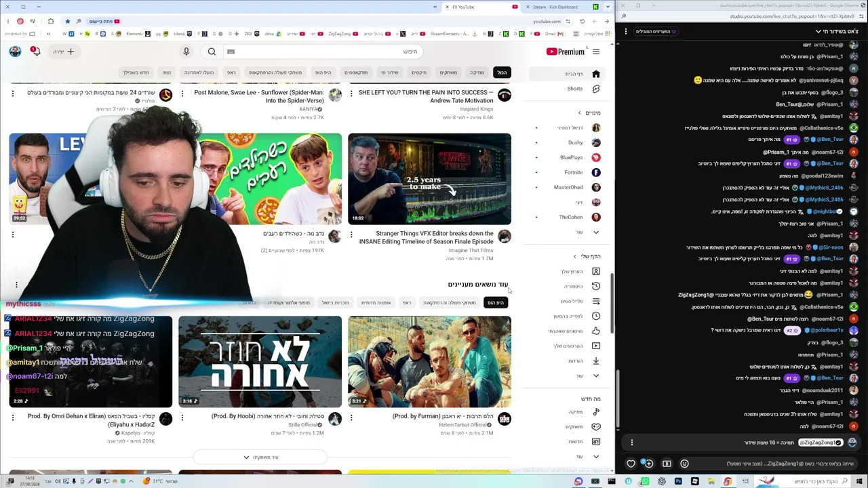This screenshot has height=488, width=868.
Task: Open Imagine That Films channel avatar
Action: [504, 236]
